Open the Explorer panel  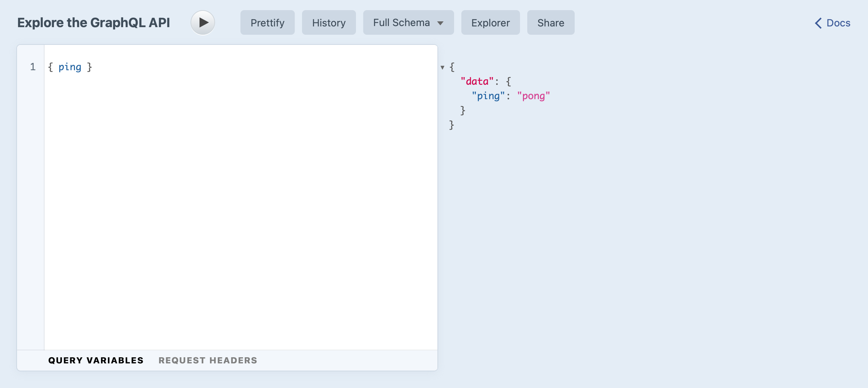(490, 22)
